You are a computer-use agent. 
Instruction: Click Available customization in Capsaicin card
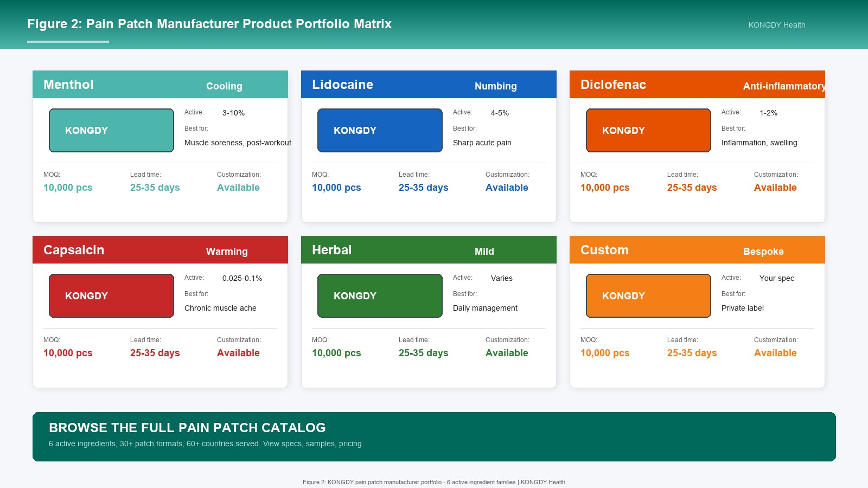pyautogui.click(x=238, y=353)
